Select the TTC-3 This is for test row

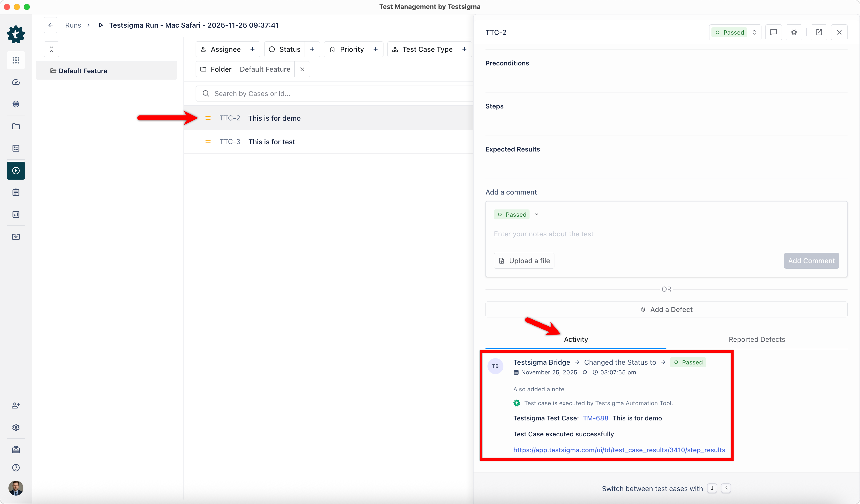click(271, 142)
